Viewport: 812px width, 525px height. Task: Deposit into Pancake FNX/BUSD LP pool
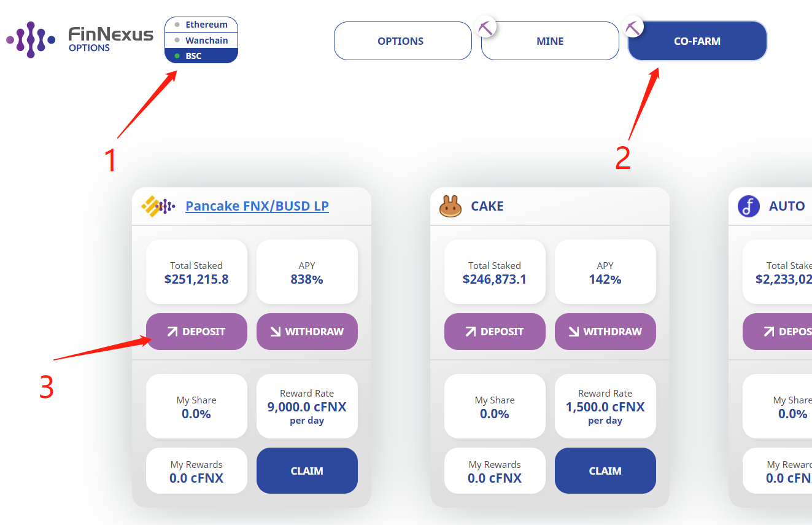click(x=196, y=332)
